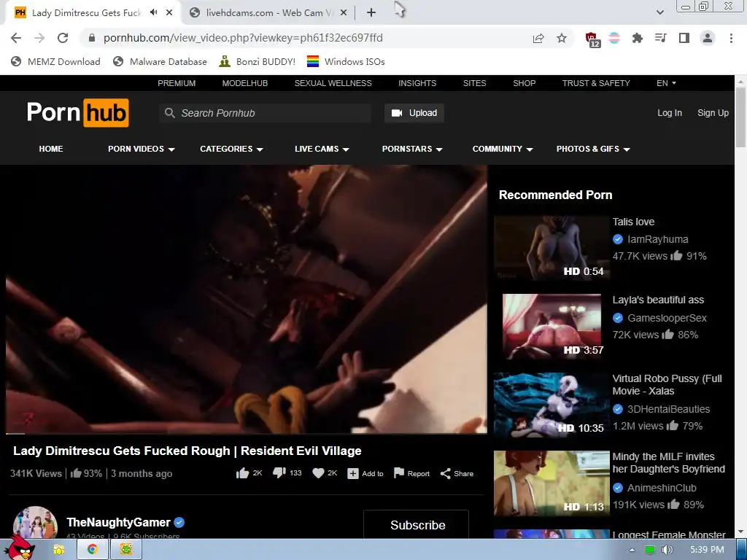
Task: Click the Share icon below the video
Action: pyautogui.click(x=446, y=473)
